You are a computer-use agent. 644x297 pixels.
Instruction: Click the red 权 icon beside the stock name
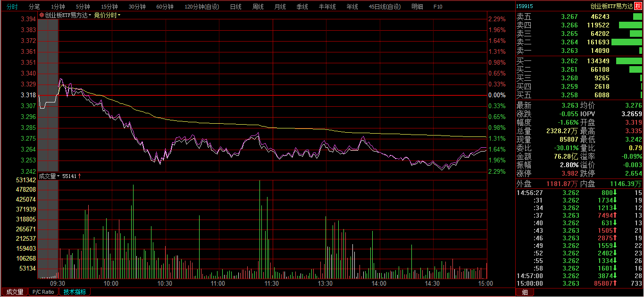point(638,6)
